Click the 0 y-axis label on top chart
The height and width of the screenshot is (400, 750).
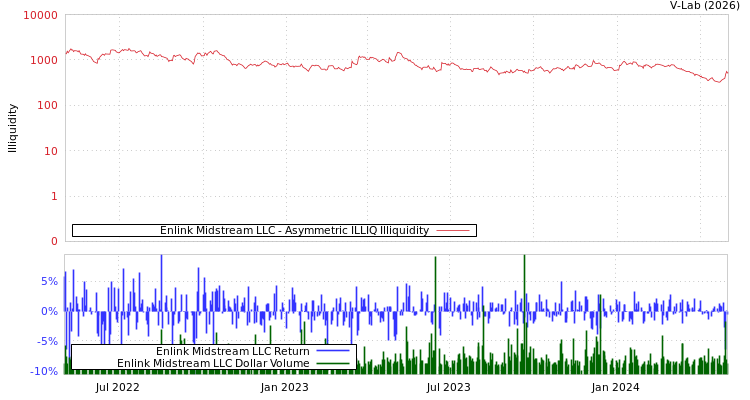coord(54,241)
